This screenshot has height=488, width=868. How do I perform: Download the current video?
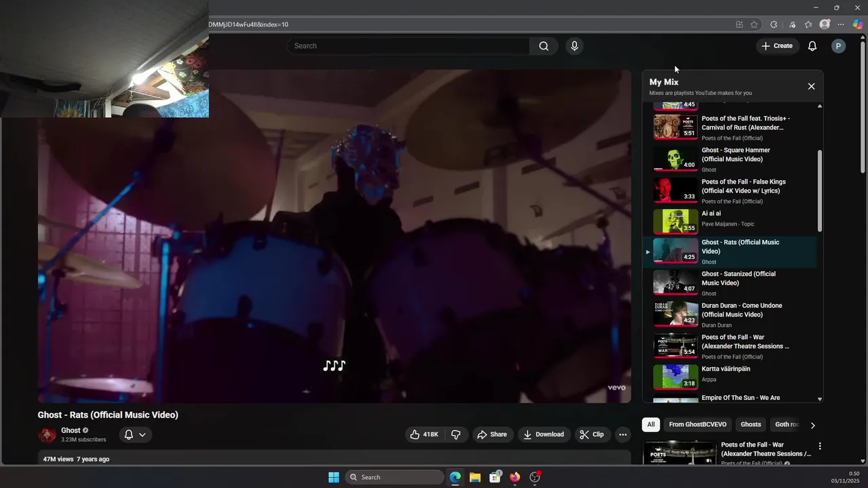[x=543, y=434]
